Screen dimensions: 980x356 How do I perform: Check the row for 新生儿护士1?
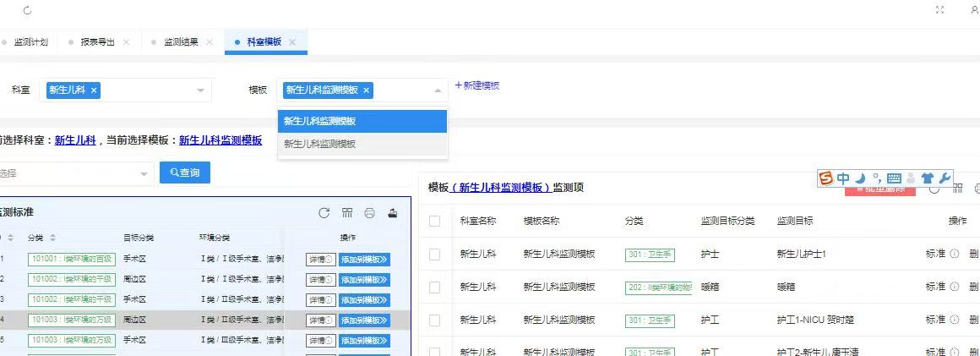point(434,254)
